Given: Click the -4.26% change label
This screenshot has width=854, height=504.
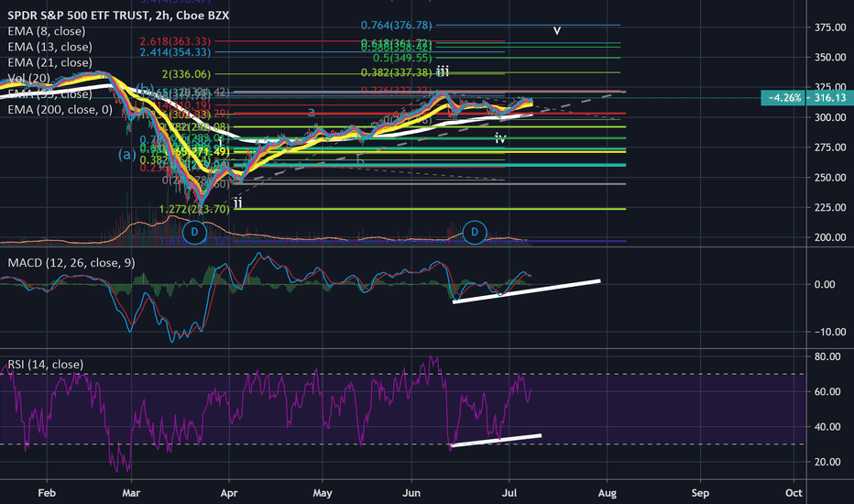Looking at the screenshot, I should (784, 98).
